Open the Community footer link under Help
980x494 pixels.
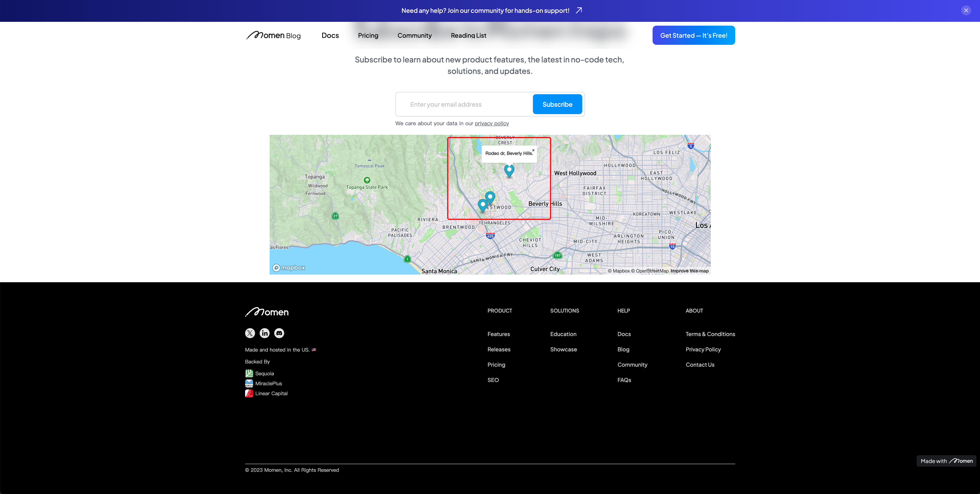pos(632,365)
